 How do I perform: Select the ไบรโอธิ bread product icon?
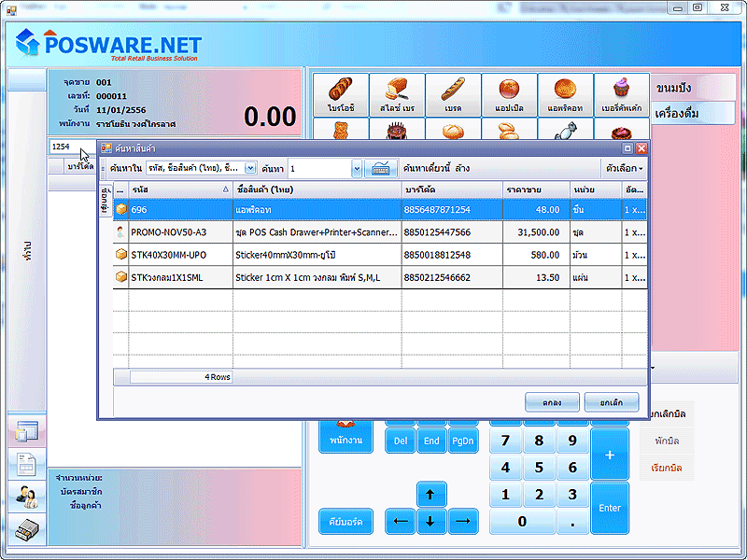coord(340,95)
